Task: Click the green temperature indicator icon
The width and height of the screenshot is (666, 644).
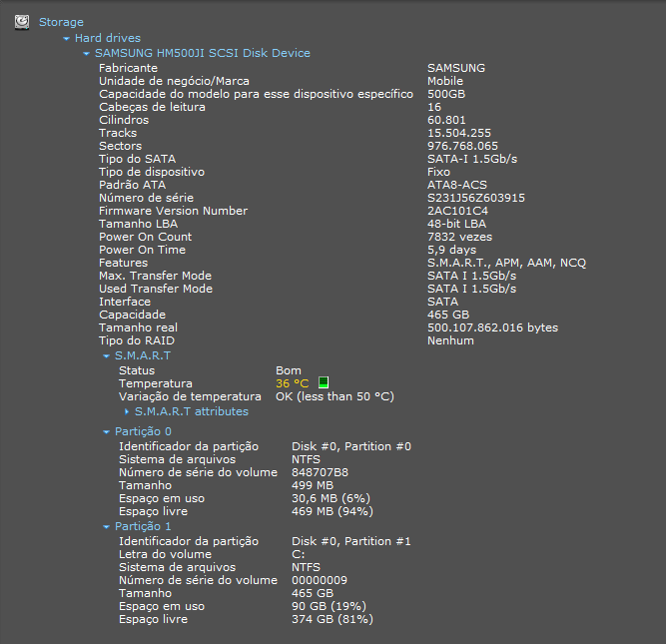Action: pos(324,382)
